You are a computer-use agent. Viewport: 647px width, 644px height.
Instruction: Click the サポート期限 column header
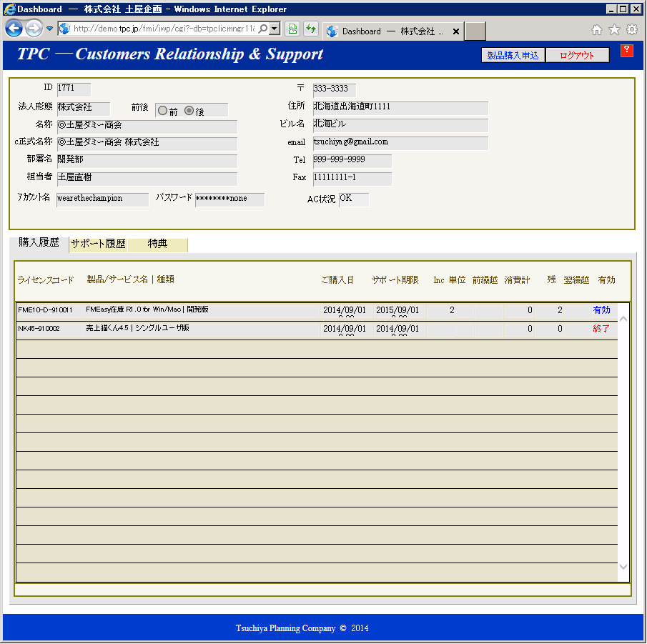click(x=395, y=280)
